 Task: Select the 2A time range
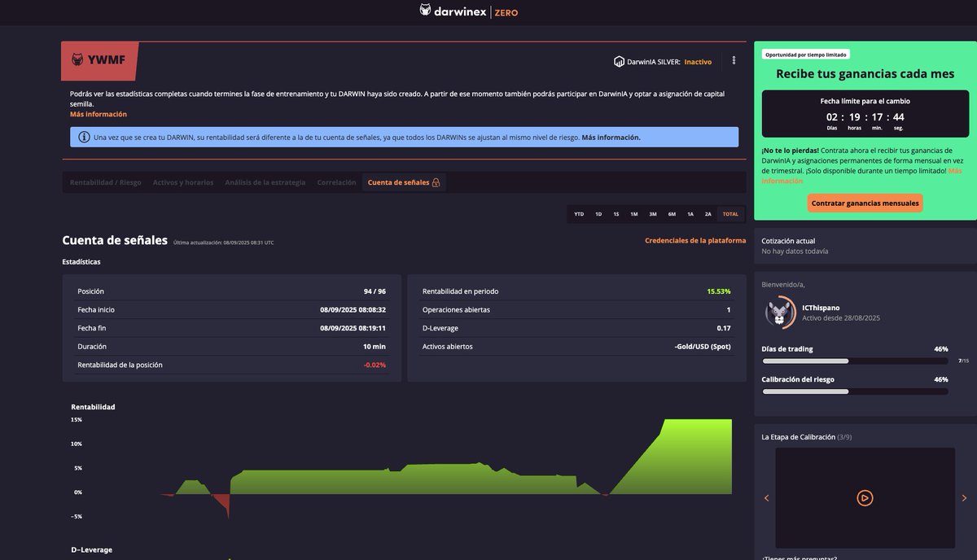pyautogui.click(x=708, y=214)
